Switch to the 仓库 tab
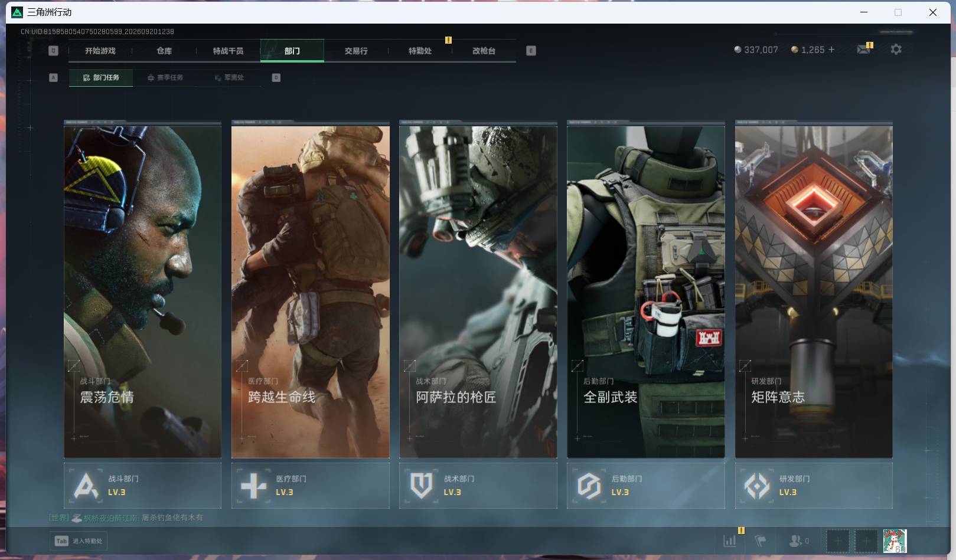The width and height of the screenshot is (956, 560). tap(164, 51)
